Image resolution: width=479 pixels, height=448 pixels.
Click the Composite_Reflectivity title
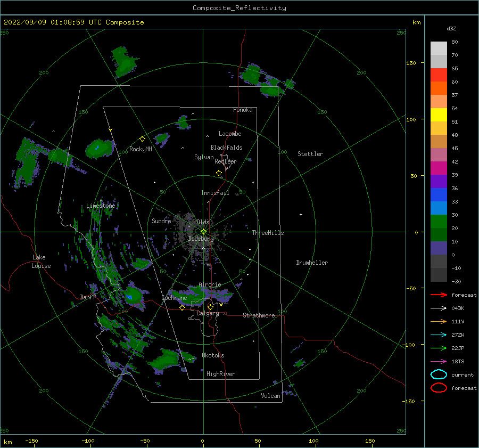(240, 8)
